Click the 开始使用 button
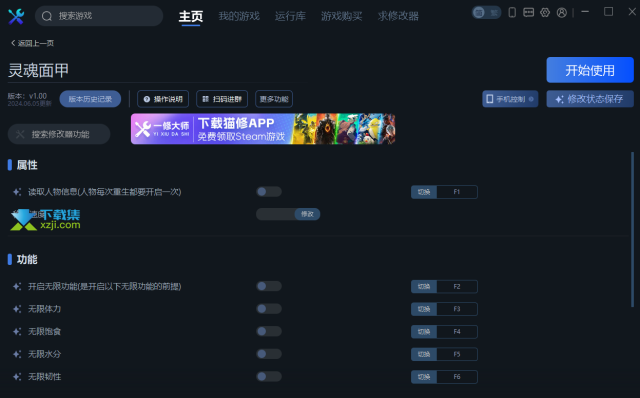 pyautogui.click(x=590, y=70)
